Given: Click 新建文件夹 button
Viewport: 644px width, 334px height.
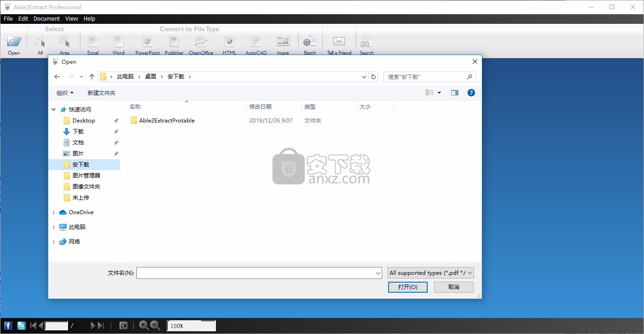Looking at the screenshot, I should pyautogui.click(x=102, y=93).
